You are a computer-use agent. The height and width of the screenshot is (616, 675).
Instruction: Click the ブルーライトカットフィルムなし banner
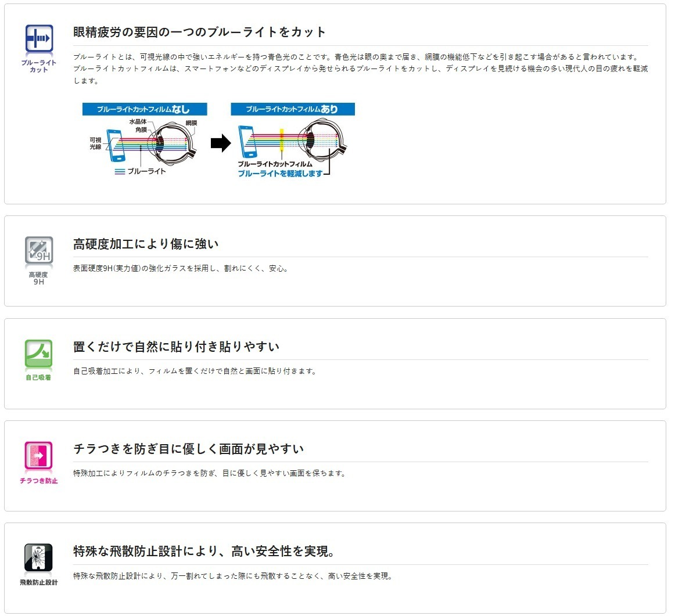[145, 109]
